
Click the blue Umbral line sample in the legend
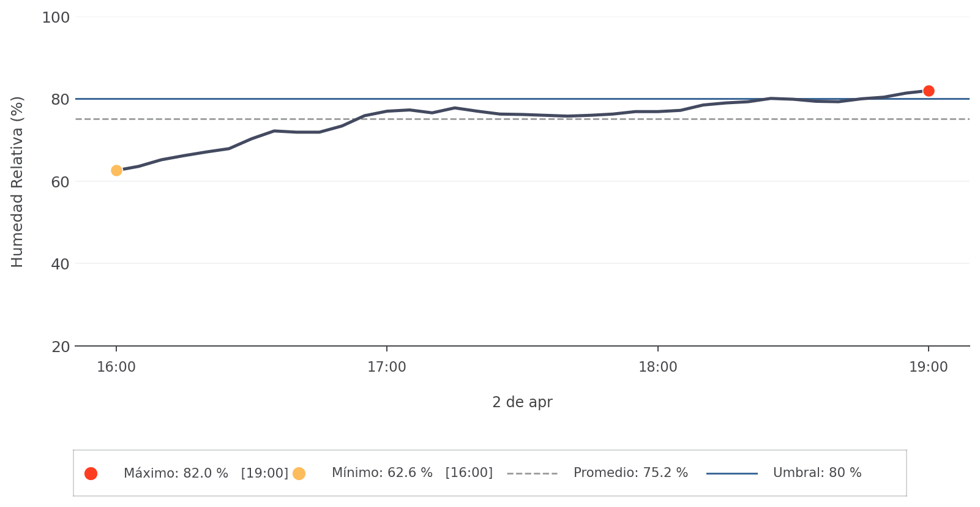tap(731, 473)
